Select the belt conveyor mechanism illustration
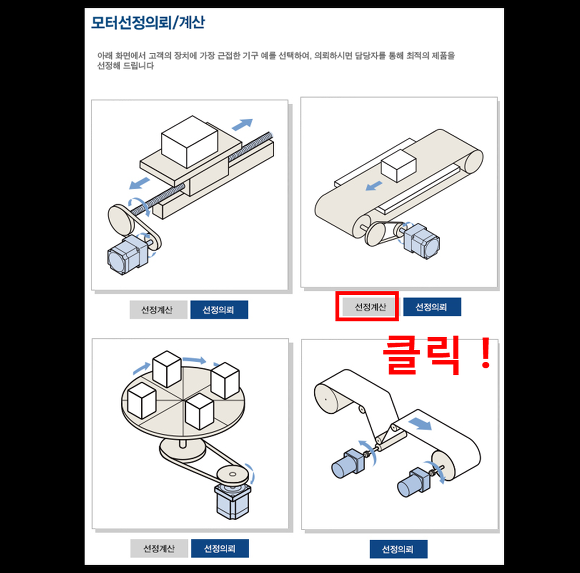 (399, 192)
